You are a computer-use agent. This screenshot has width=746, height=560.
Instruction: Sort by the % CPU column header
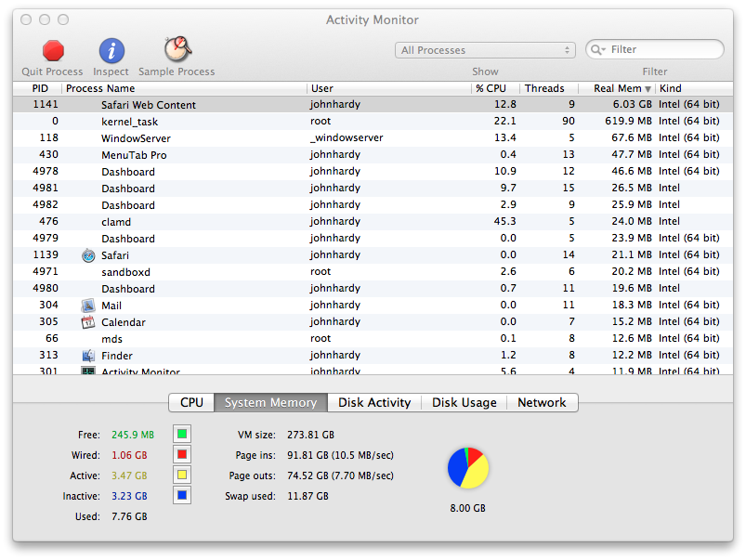(495, 88)
